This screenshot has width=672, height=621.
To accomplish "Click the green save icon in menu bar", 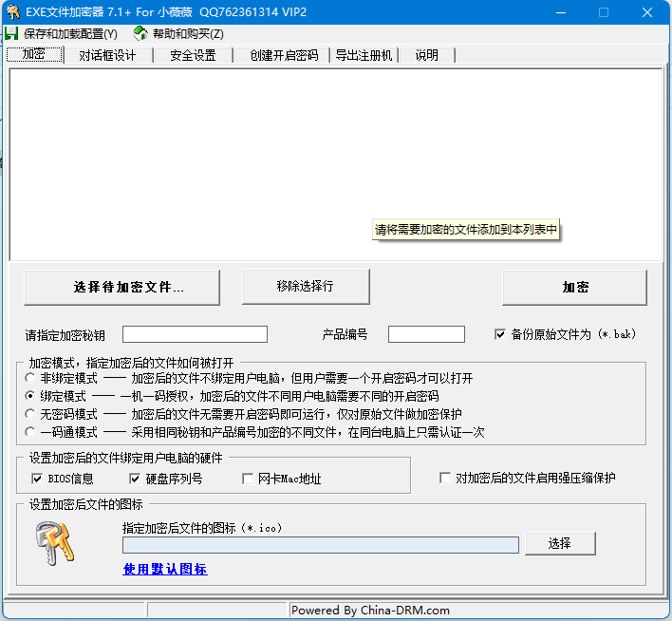I will point(11,34).
